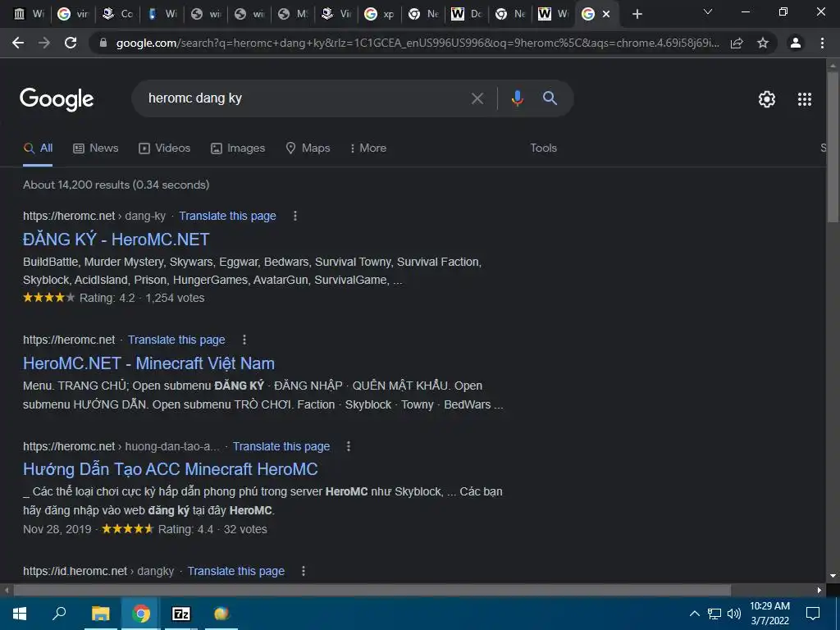Click the browser forward arrow
The width and height of the screenshot is (840, 630).
pyautogui.click(x=44, y=43)
